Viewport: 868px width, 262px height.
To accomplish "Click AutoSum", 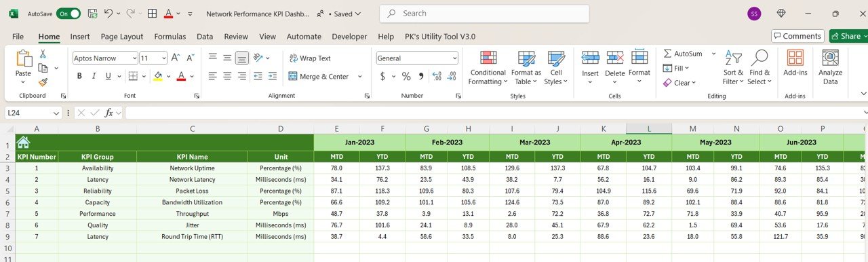I will [683, 54].
